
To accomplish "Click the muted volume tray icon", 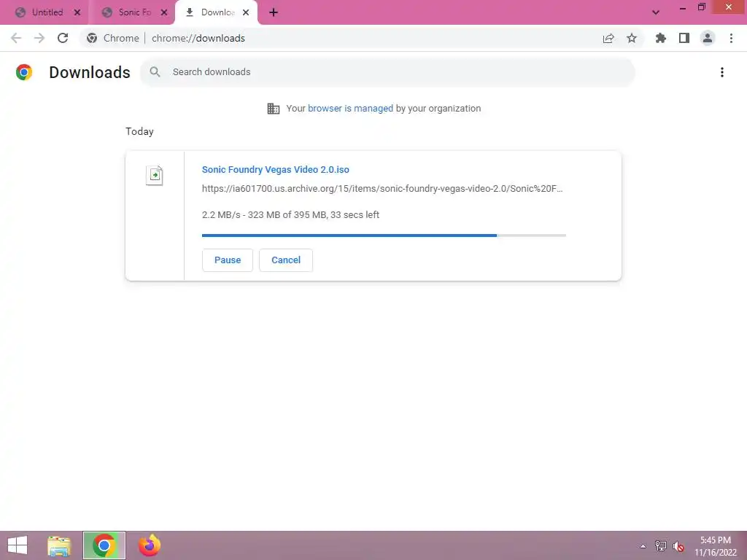I will click(678, 546).
